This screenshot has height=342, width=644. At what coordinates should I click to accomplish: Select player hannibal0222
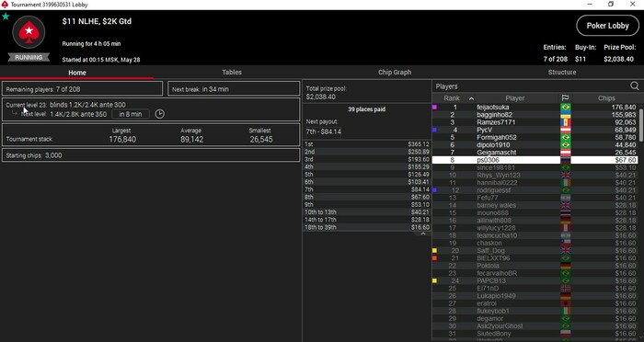pyautogui.click(x=535, y=183)
